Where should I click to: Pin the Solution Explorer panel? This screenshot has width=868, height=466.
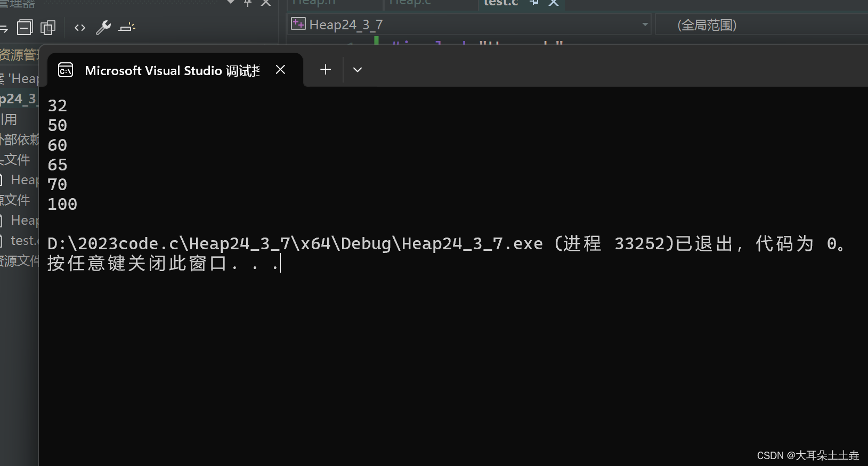coord(248,3)
